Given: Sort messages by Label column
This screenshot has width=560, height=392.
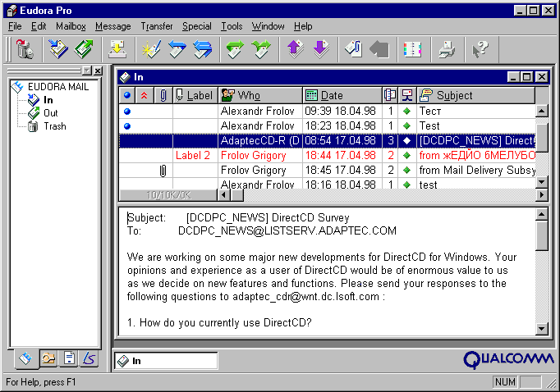Looking at the screenshot, I should (x=195, y=95).
